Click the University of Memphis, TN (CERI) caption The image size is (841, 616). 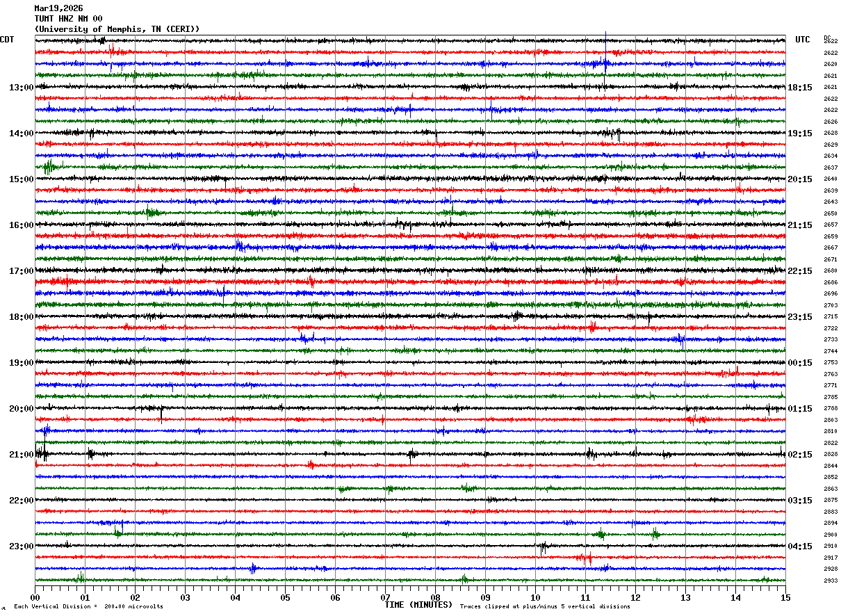(117, 29)
